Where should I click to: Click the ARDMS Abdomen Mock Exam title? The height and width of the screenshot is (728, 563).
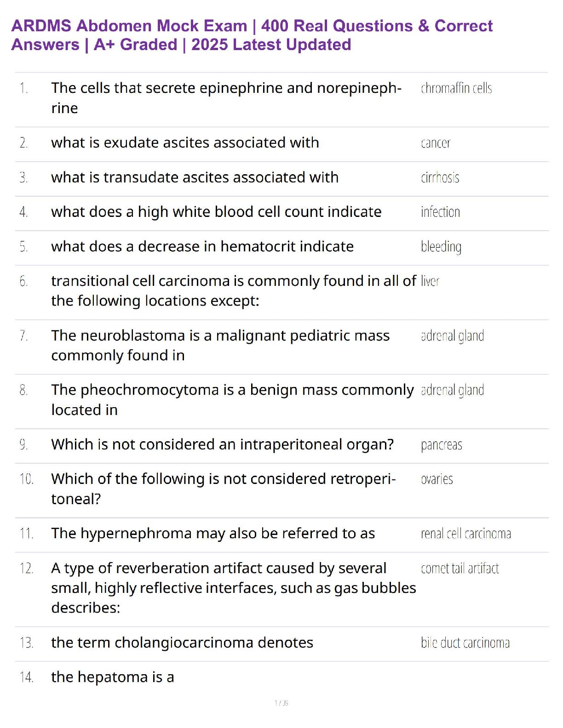(252, 35)
